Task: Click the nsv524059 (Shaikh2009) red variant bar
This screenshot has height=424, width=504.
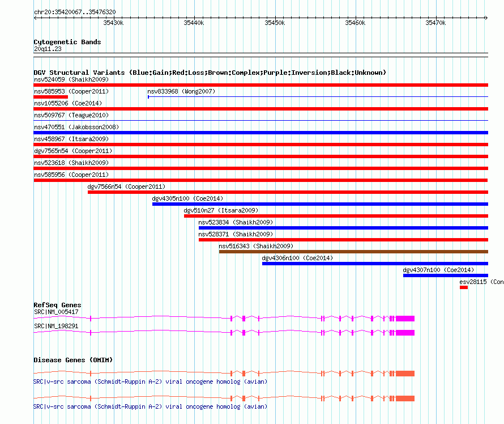Action: point(260,85)
